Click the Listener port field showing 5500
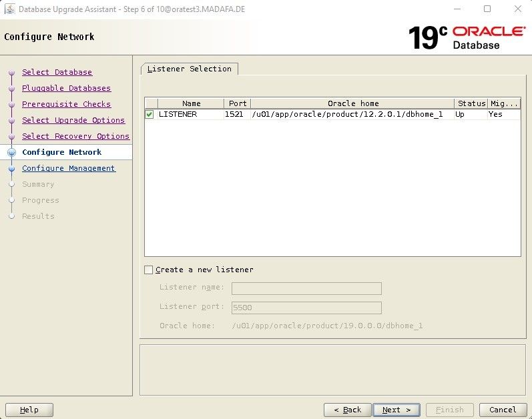 (x=306, y=308)
